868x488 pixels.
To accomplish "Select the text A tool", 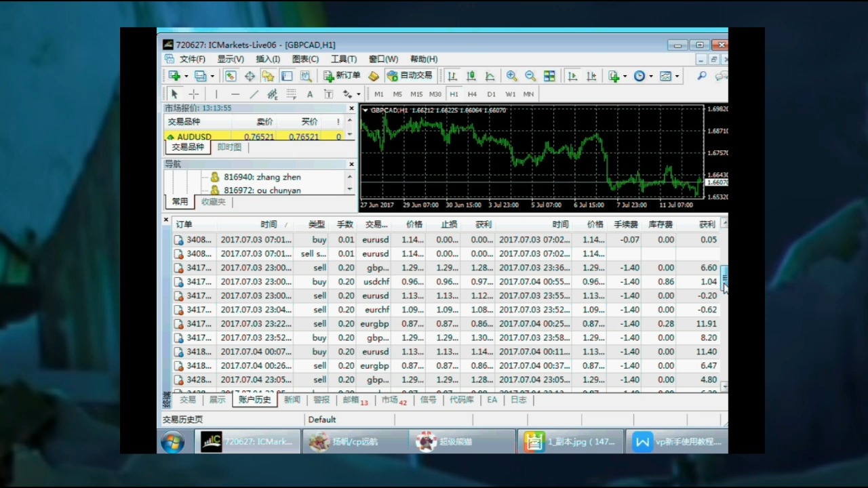I will point(310,94).
